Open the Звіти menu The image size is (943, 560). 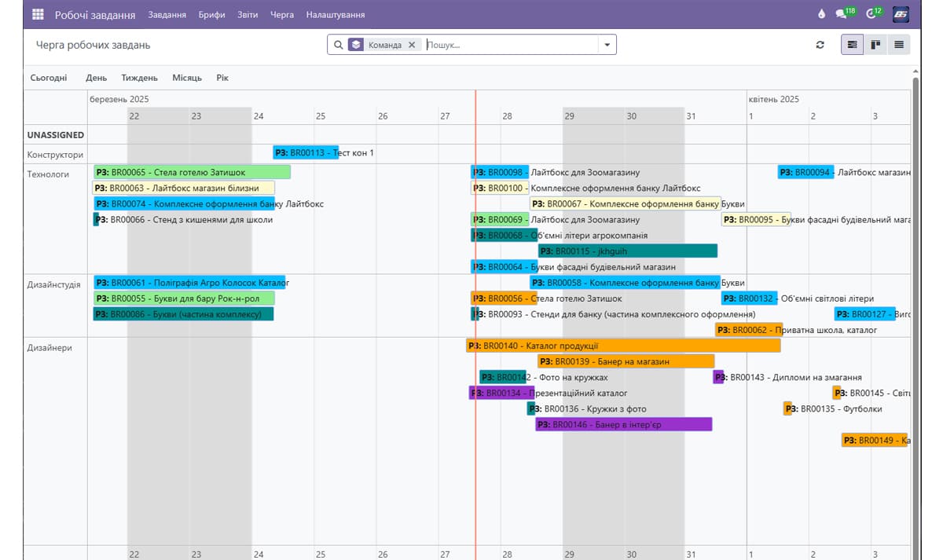(248, 15)
